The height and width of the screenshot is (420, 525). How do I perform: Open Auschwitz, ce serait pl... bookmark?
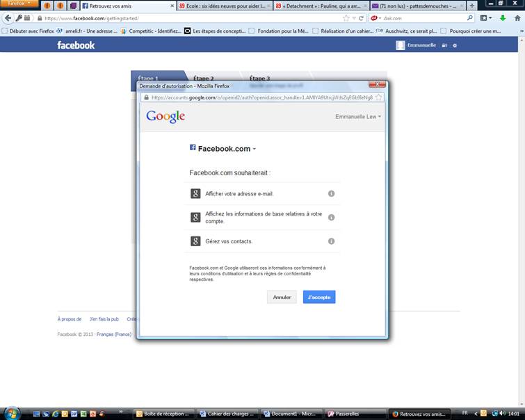tap(407, 31)
